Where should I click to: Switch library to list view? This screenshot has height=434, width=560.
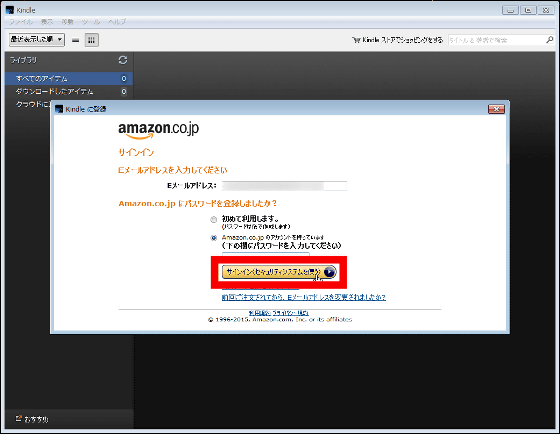pos(75,40)
